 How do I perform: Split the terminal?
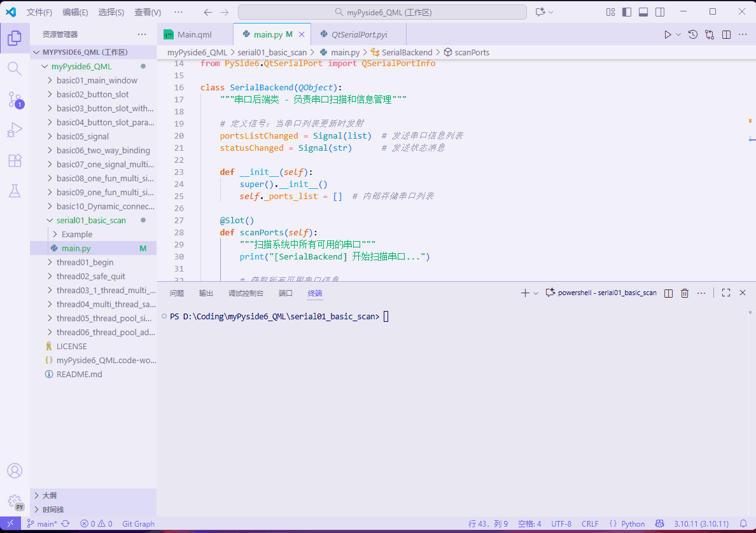tap(668, 293)
